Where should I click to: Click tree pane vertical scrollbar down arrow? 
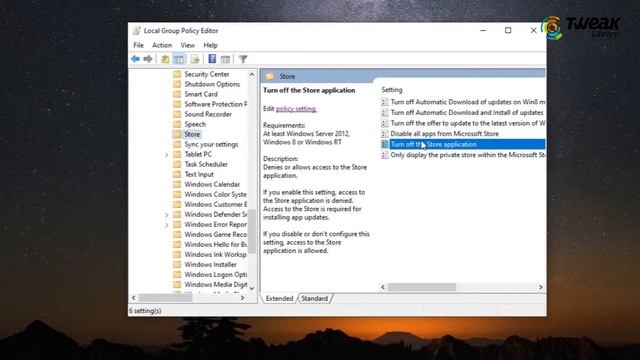click(x=252, y=288)
